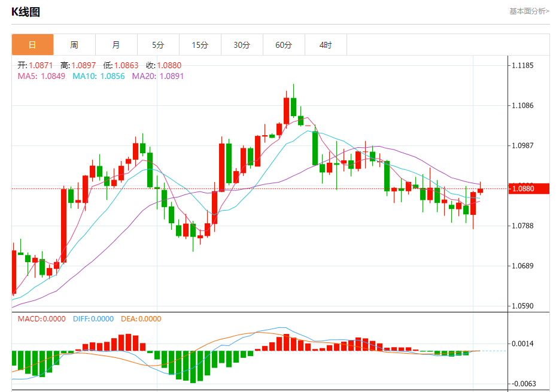Open the 60分 interval tab

tap(284, 45)
